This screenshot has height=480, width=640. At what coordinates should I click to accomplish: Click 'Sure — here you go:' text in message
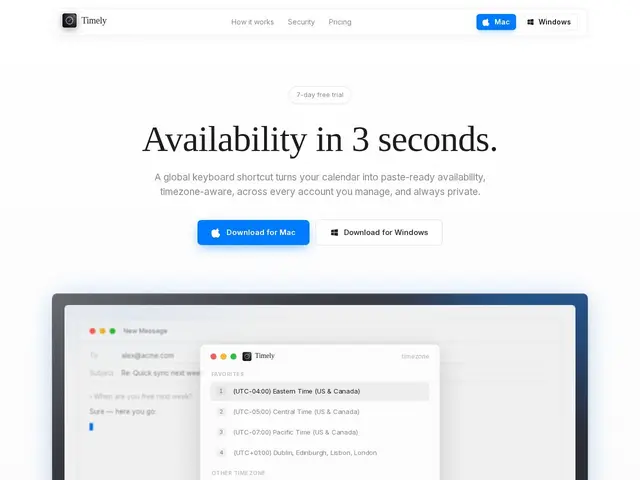click(122, 411)
